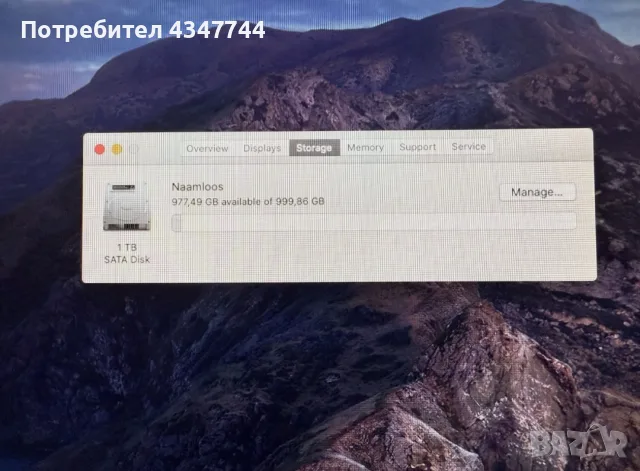Click the 1 TB label
The height and width of the screenshot is (471, 640).
pyautogui.click(x=127, y=247)
